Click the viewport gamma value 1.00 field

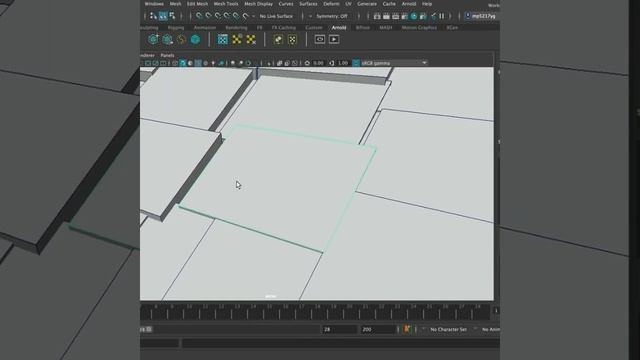(343, 63)
